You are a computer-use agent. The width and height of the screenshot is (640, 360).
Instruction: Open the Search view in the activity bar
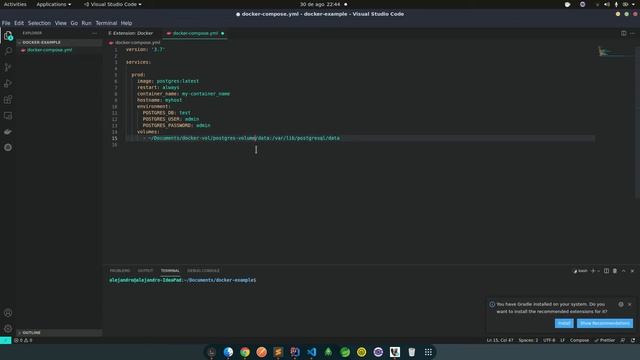point(8,51)
